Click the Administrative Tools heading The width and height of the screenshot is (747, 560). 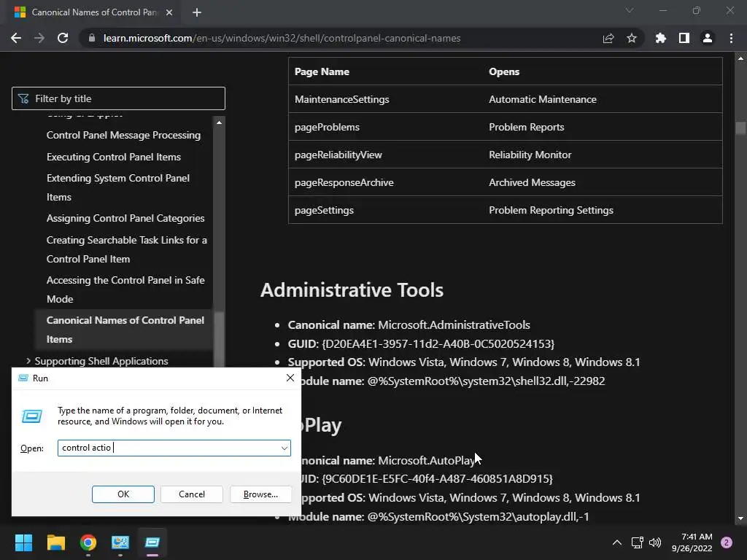[352, 290]
